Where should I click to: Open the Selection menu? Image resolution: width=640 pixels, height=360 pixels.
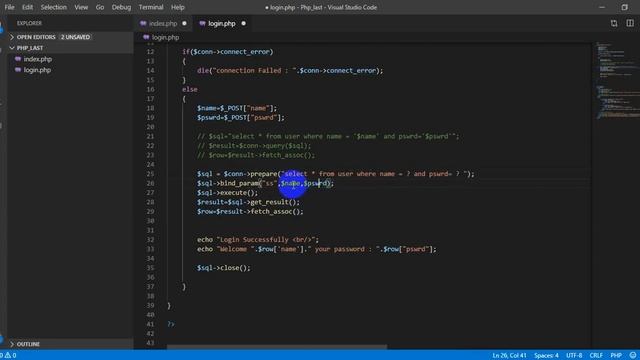tap(53, 7)
